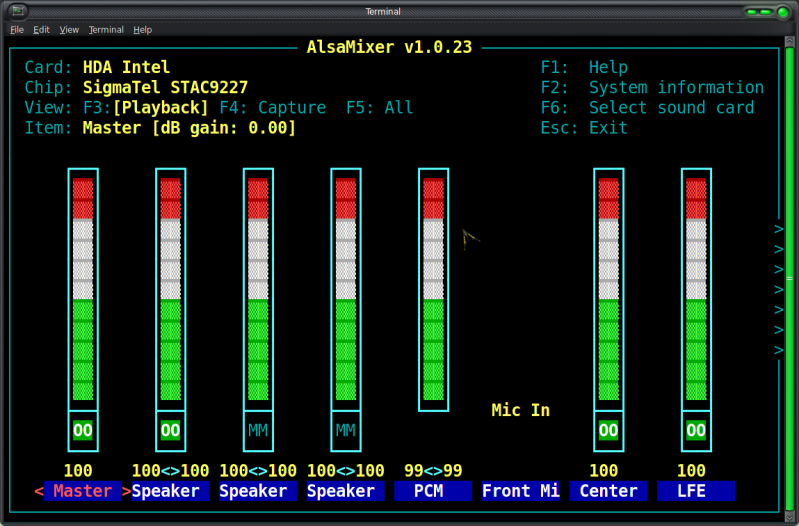This screenshot has height=526, width=799.
Task: Open the Terminal menu
Action: [x=106, y=30]
